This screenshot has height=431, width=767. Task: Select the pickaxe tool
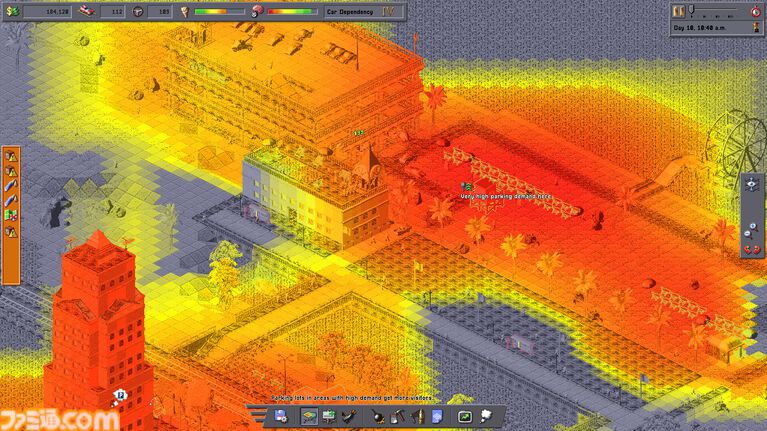[x=397, y=417]
